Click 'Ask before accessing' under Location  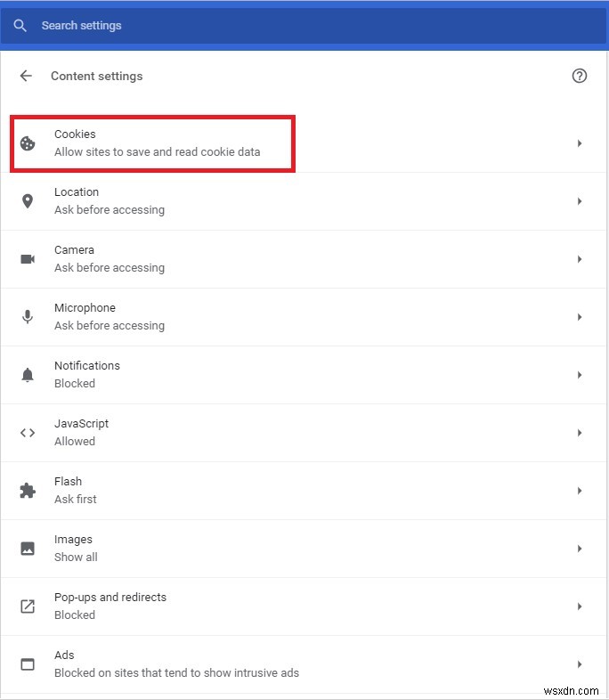(x=110, y=210)
